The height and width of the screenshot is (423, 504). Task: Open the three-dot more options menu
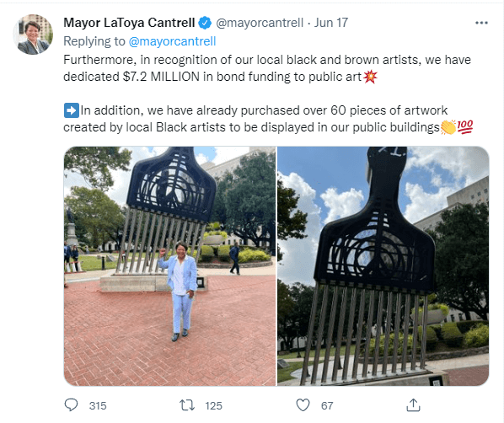pyautogui.click(x=481, y=23)
